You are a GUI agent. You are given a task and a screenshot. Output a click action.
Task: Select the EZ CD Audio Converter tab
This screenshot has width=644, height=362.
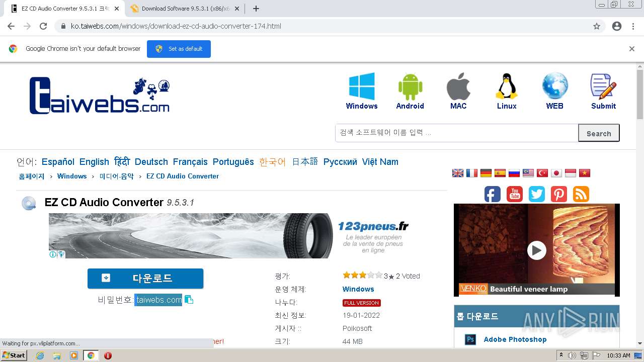[64, 9]
